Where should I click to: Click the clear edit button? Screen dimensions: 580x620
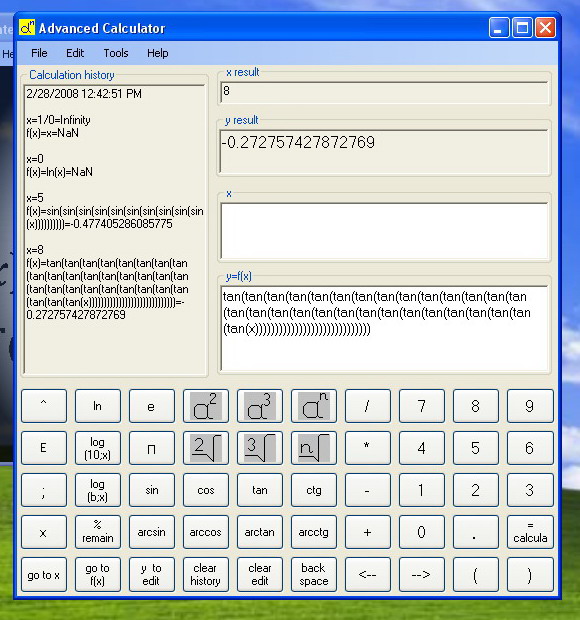tap(260, 575)
